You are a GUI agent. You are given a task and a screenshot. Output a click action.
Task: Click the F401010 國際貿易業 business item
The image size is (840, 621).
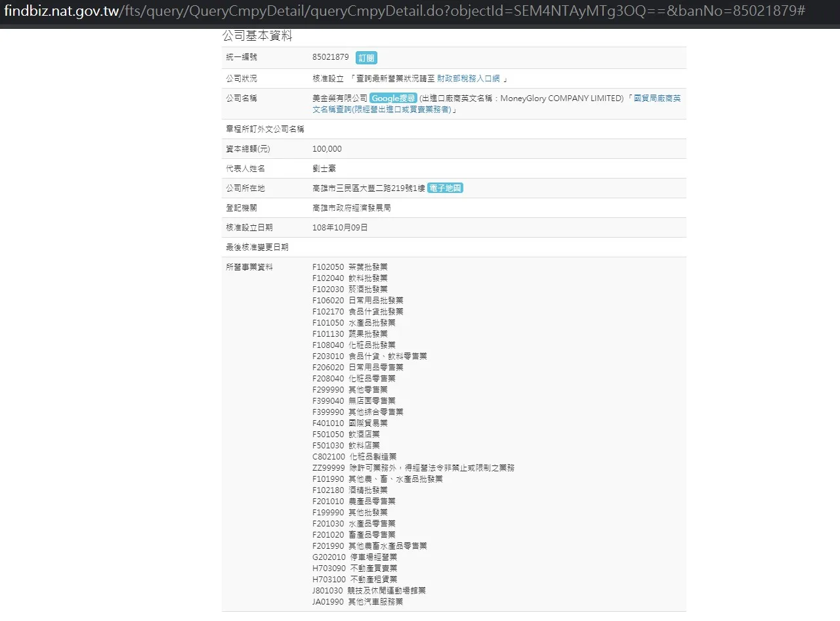pos(350,423)
